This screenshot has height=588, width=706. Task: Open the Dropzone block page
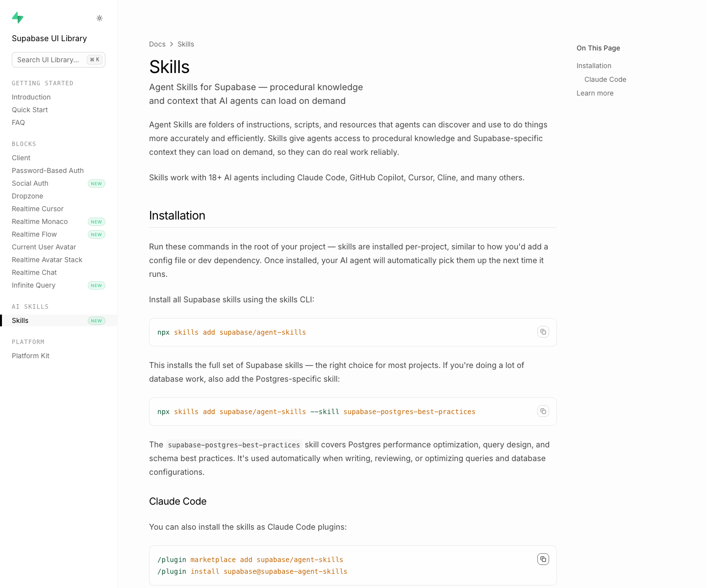tap(27, 196)
